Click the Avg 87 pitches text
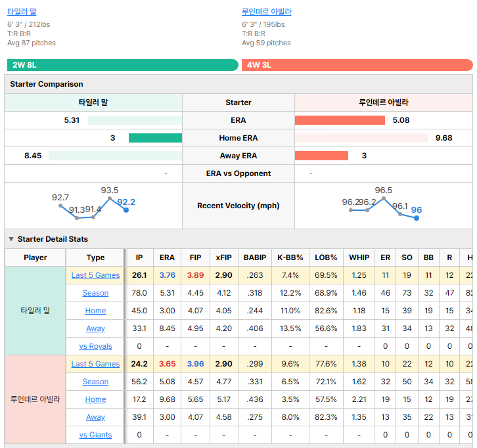Screen dimensions: 477x448 click(x=32, y=43)
